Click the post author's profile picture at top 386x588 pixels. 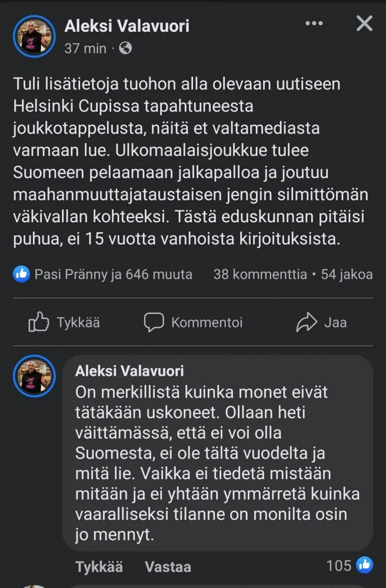pyautogui.click(x=34, y=35)
